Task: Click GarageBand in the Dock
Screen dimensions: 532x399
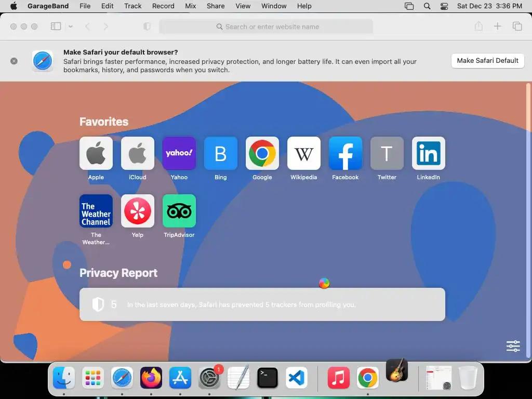Action: tap(397, 370)
